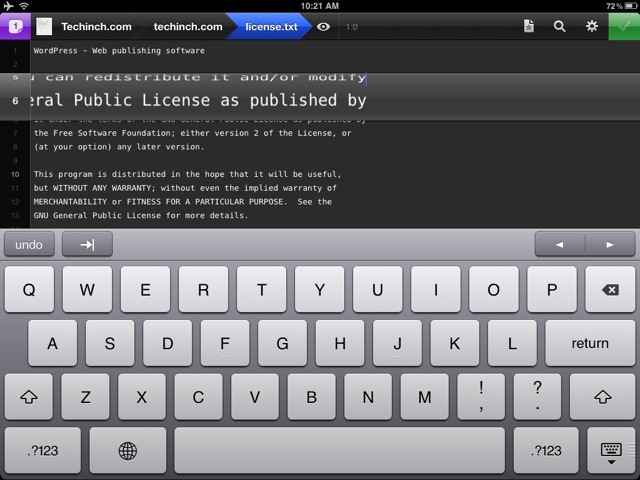
Task: Tap the question mark/period key
Action: [538, 397]
